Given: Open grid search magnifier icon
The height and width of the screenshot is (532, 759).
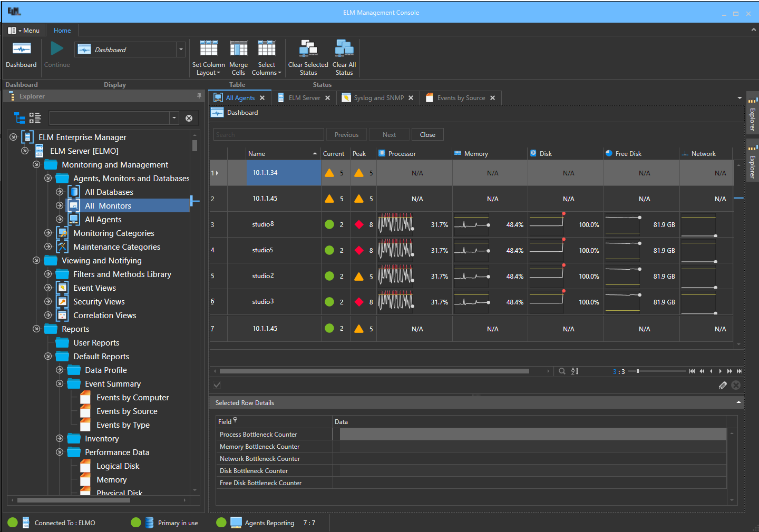Looking at the screenshot, I should [562, 371].
